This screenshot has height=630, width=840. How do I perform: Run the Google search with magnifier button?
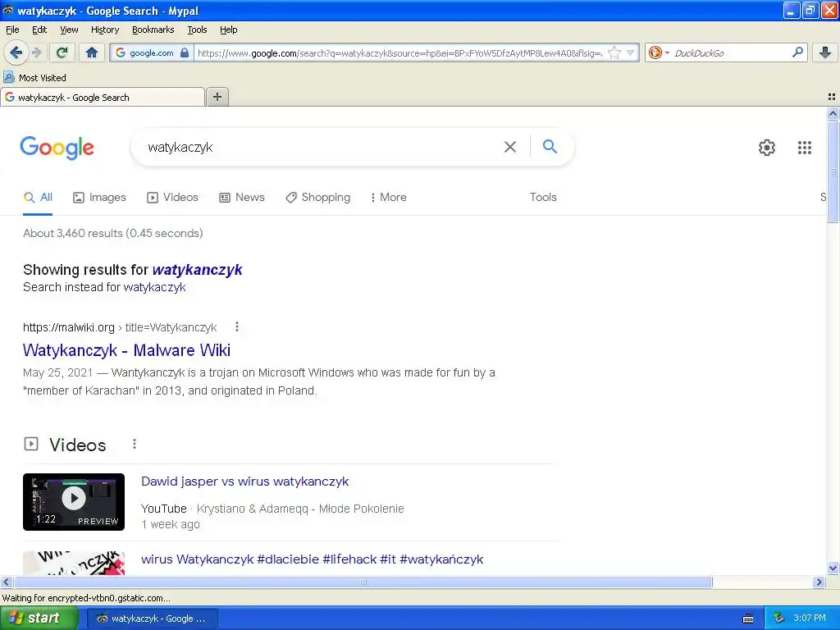click(550, 146)
